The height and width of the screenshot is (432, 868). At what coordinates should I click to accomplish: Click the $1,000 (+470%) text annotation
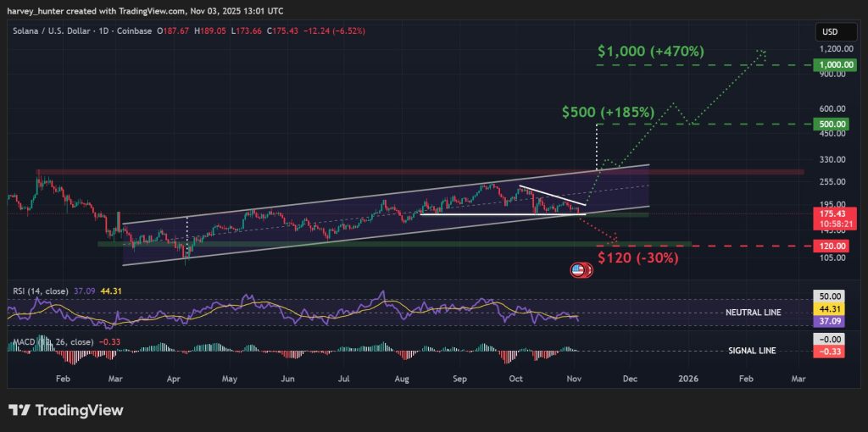(650, 52)
